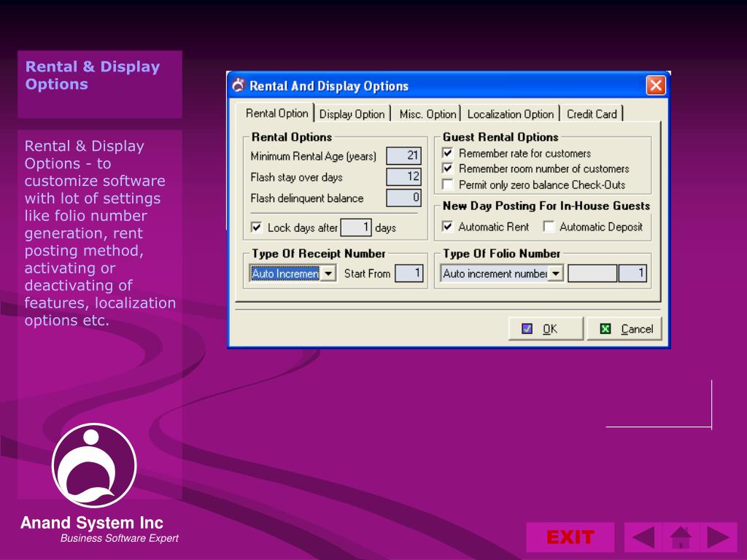Click the red EXIT button
Image resolution: width=747 pixels, height=560 pixels.
[x=570, y=537]
